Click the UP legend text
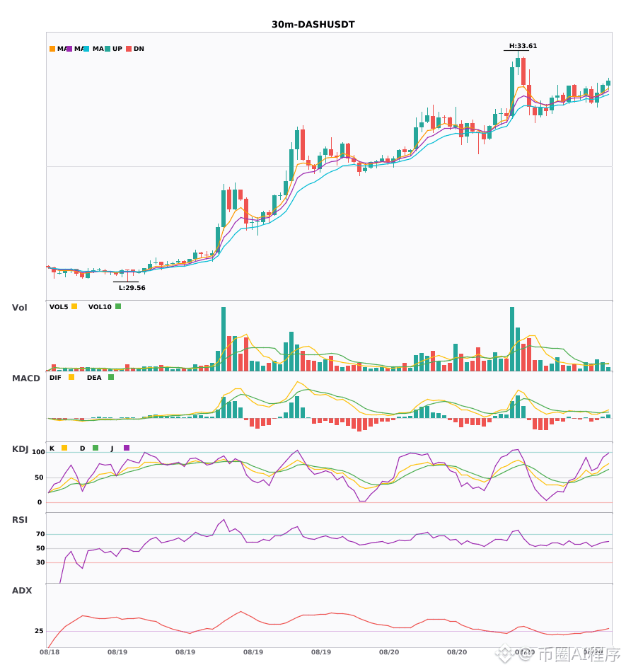 tap(117, 49)
